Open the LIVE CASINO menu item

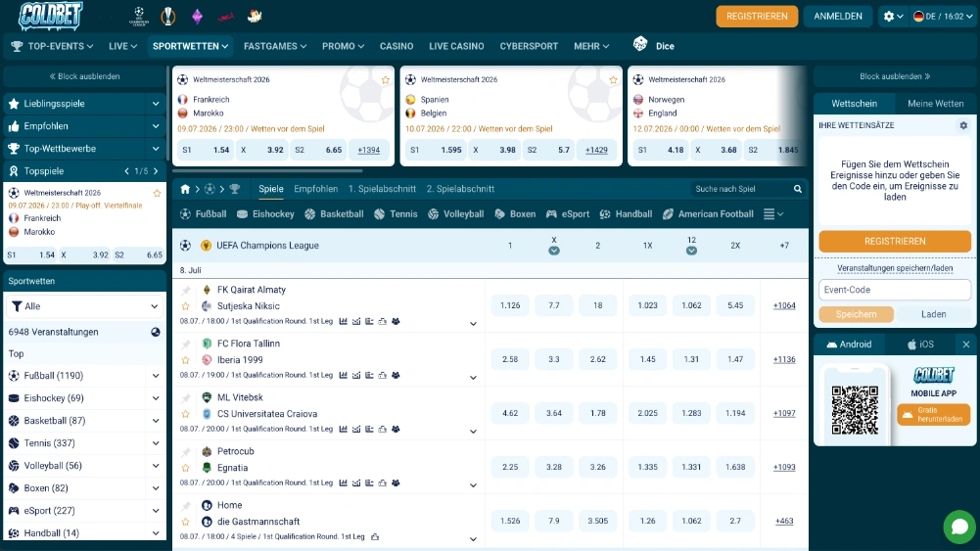pyautogui.click(x=456, y=46)
